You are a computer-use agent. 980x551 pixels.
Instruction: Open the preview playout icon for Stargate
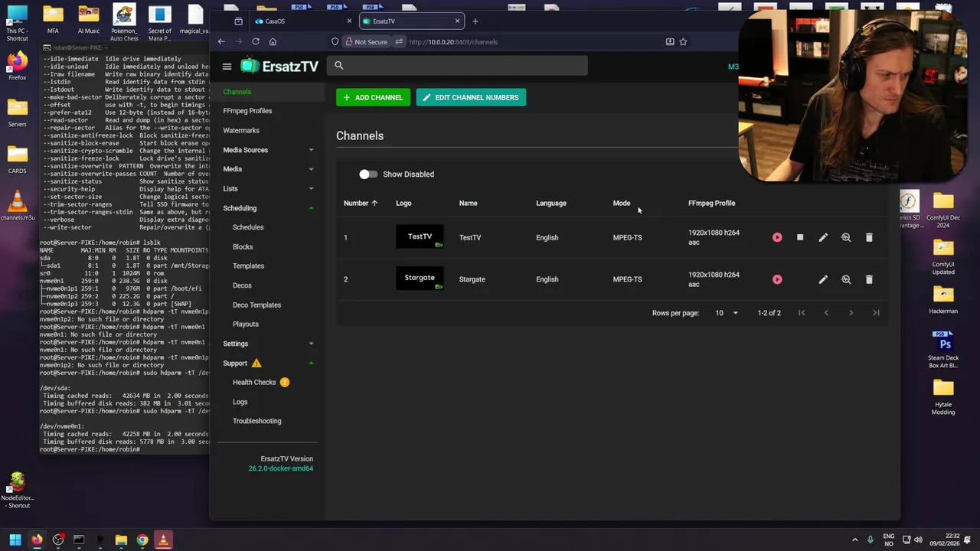[x=846, y=279]
